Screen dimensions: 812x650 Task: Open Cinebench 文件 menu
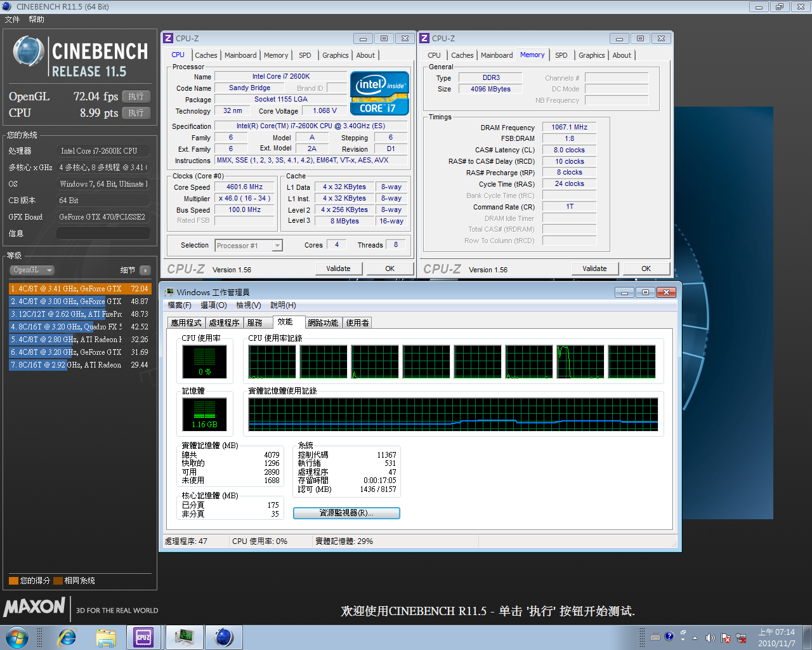pyautogui.click(x=12, y=20)
